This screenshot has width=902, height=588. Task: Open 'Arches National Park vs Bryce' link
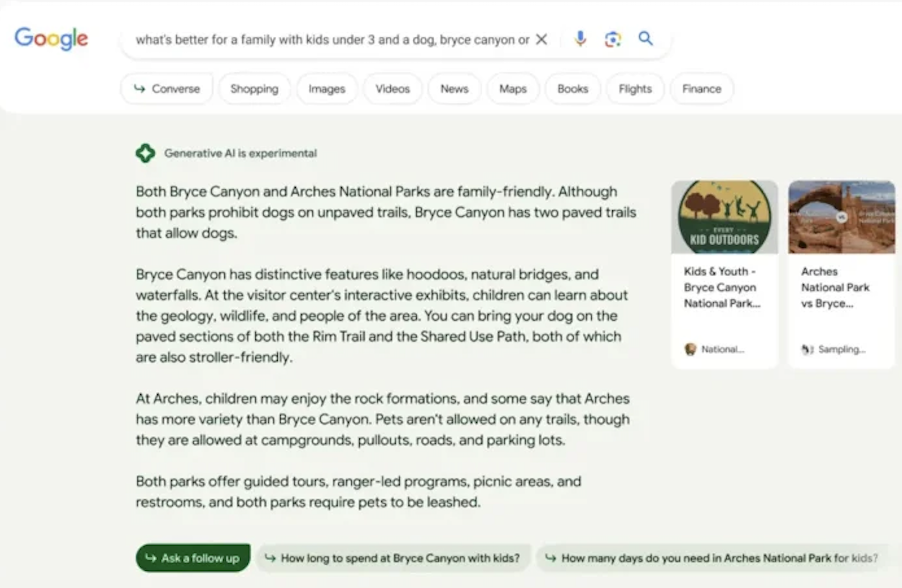coord(835,287)
